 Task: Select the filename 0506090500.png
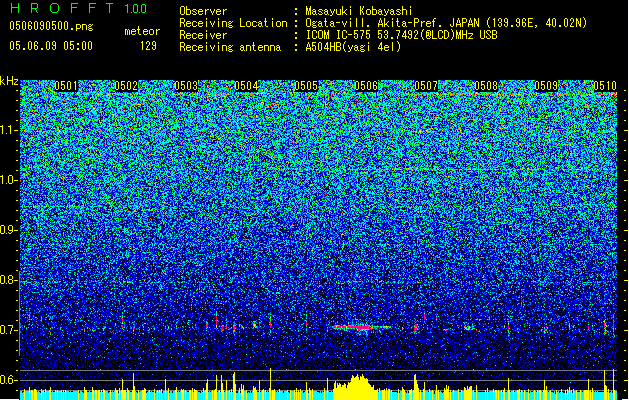click(51, 26)
